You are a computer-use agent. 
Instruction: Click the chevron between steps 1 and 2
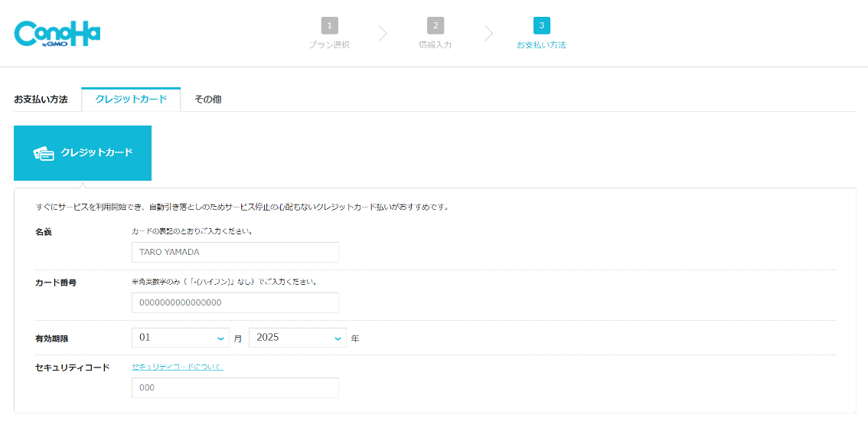(383, 34)
